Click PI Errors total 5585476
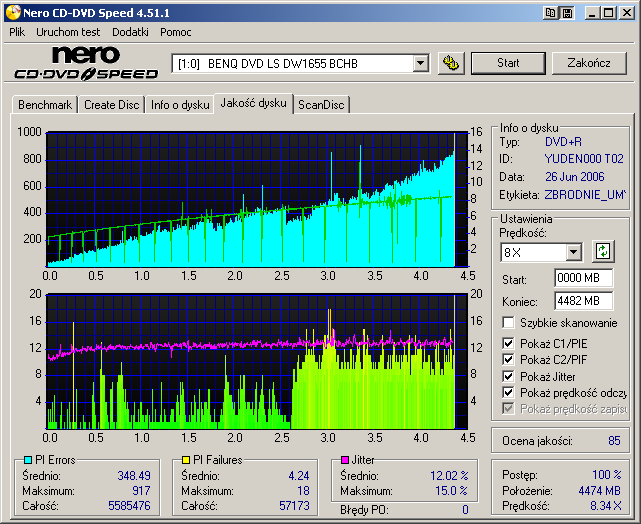641x524 pixels. (129, 506)
